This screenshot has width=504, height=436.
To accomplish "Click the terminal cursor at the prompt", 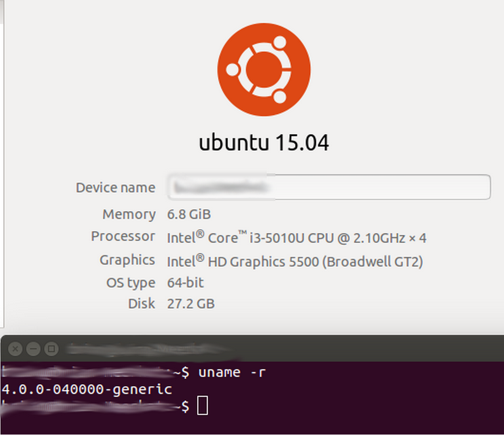I will (x=202, y=406).
